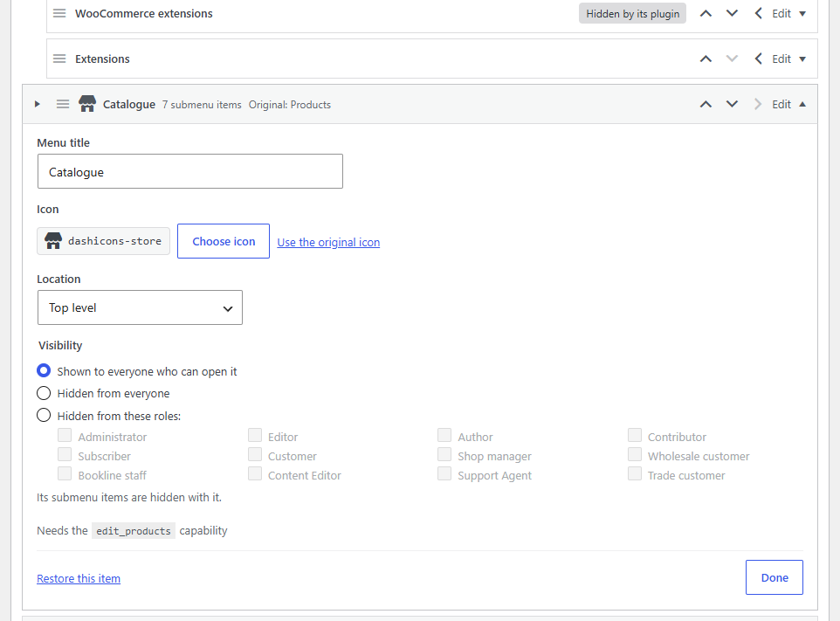
Task: Check the Trade customer checkbox
Action: tap(635, 473)
